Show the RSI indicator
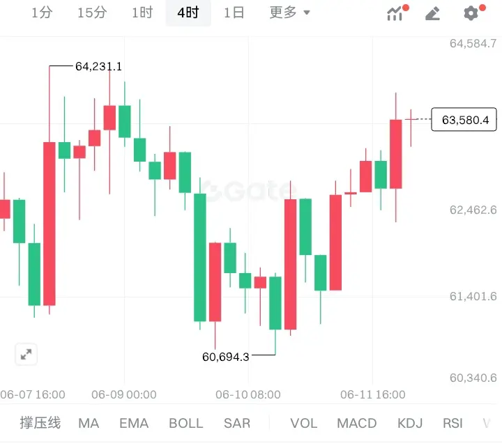The width and height of the screenshot is (502, 448). coord(452,424)
